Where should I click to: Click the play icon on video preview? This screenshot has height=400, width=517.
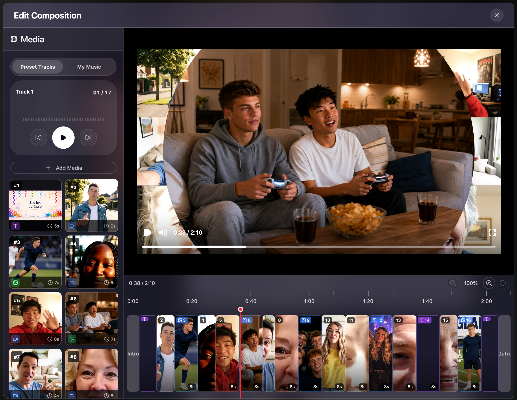click(x=147, y=232)
